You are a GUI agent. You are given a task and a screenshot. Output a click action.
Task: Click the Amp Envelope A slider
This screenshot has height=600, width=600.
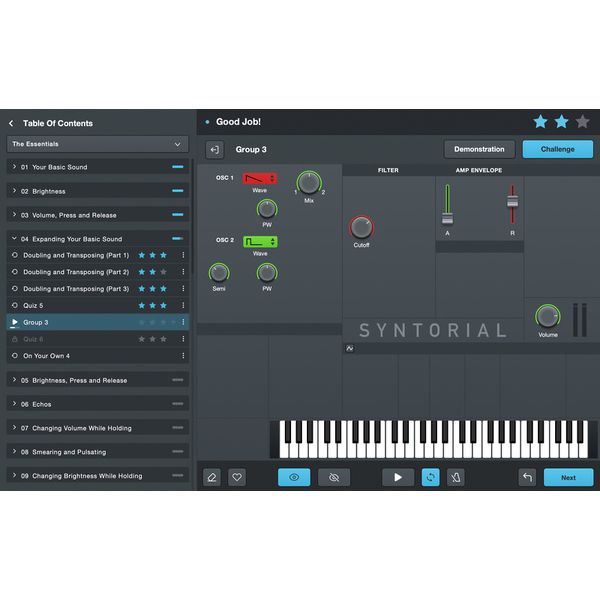pyautogui.click(x=447, y=218)
